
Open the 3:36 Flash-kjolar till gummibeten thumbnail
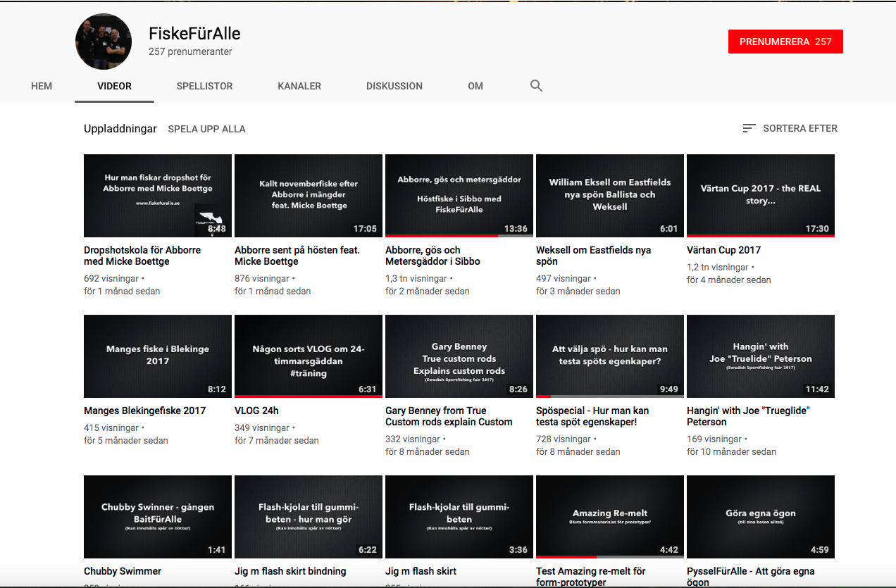click(x=459, y=517)
